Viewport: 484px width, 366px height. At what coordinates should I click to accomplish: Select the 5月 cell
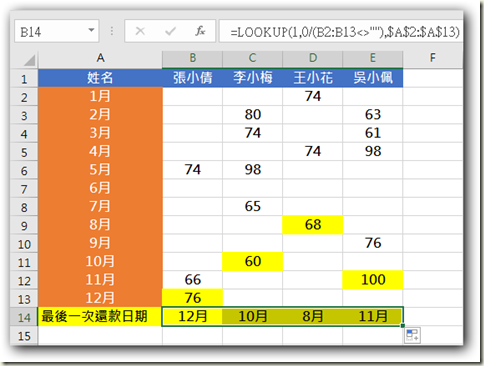pos(100,170)
